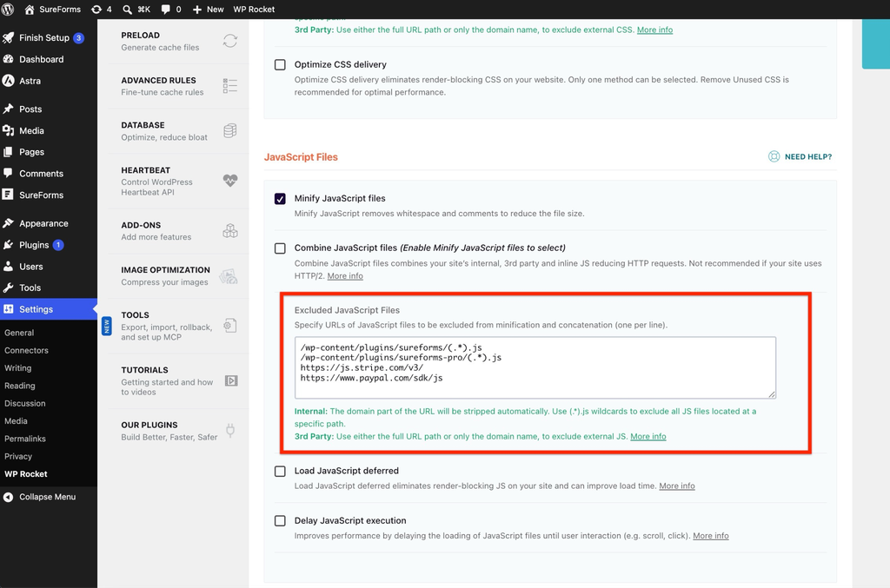Open the SureForms site home link

(x=53, y=9)
